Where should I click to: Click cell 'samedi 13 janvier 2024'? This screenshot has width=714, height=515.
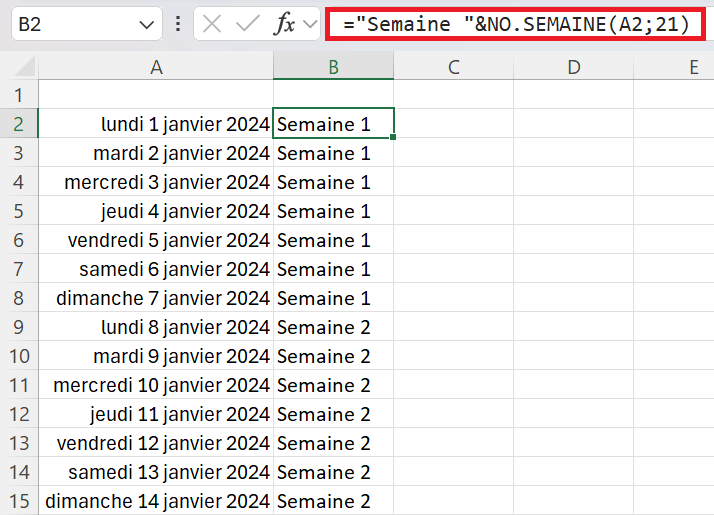156,472
